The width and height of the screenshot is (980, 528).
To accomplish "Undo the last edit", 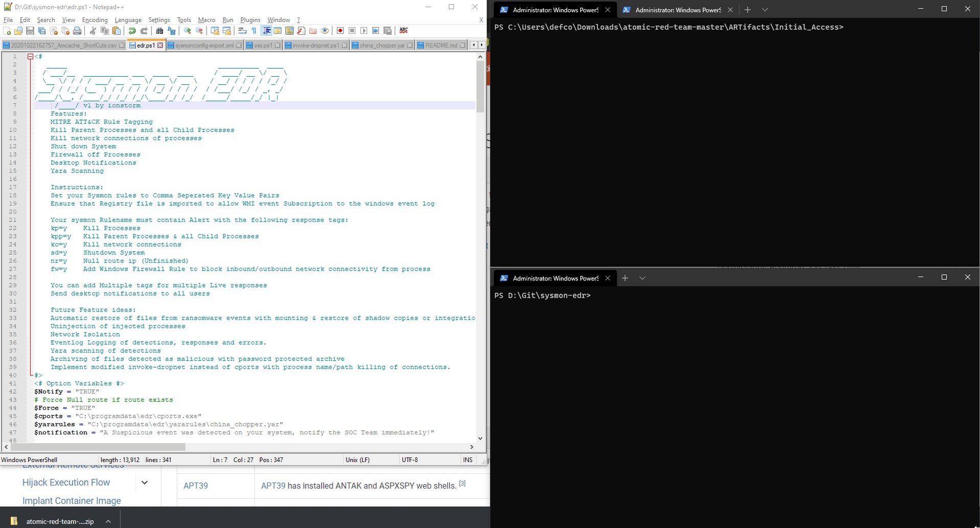I will 132,31.
